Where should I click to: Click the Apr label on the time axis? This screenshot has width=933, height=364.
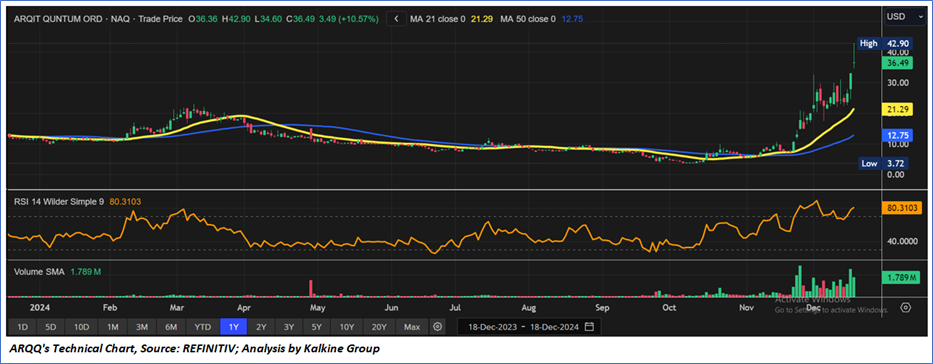tap(243, 307)
